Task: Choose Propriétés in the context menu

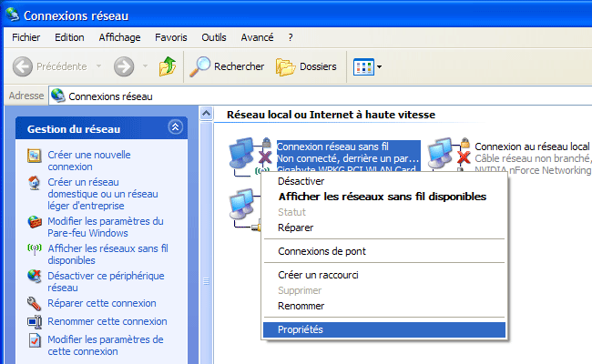Action: 300,330
